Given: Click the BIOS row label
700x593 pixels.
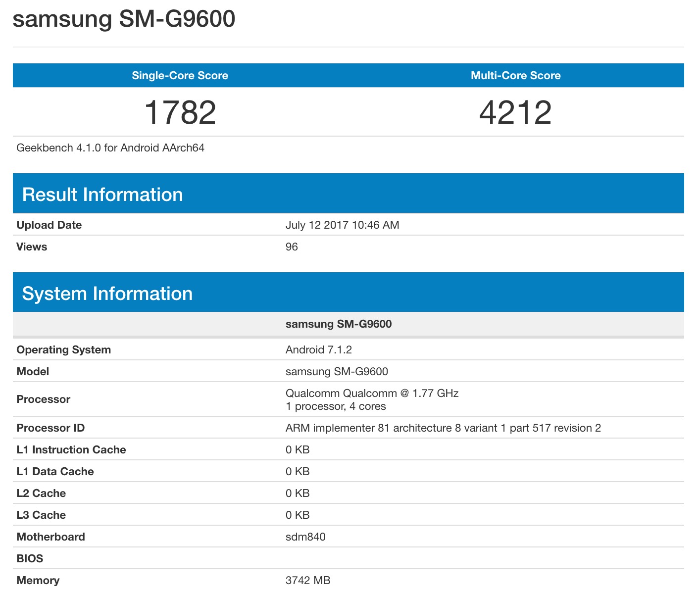Looking at the screenshot, I should 30,559.
